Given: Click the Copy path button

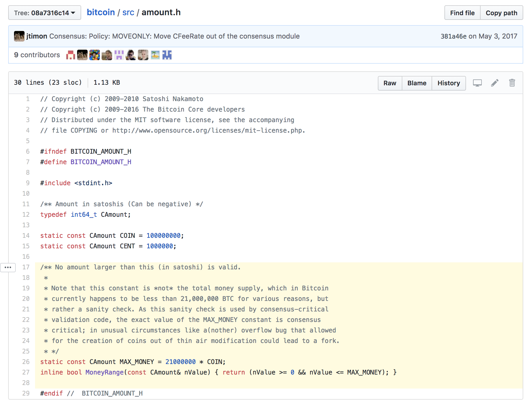Looking at the screenshot, I should (501, 13).
